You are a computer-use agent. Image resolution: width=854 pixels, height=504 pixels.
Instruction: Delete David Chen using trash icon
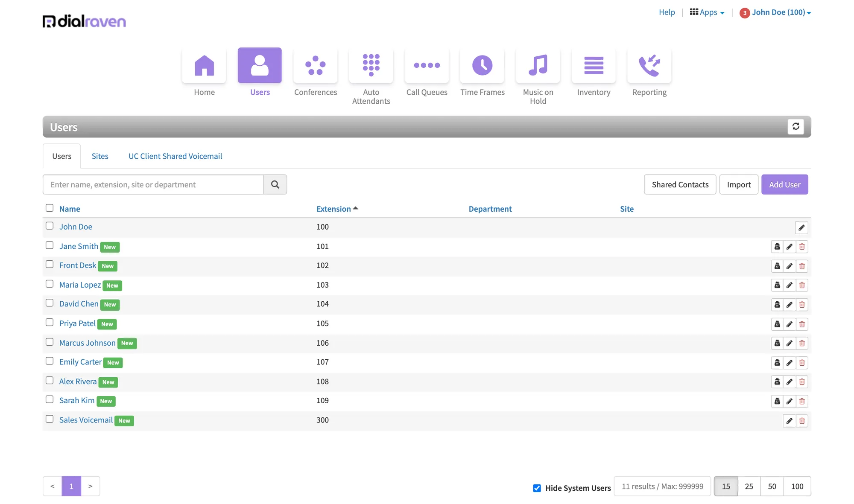tap(802, 304)
